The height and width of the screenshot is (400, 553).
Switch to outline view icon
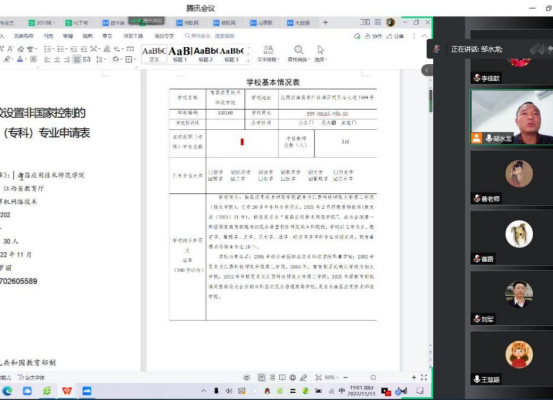[x=272, y=377]
